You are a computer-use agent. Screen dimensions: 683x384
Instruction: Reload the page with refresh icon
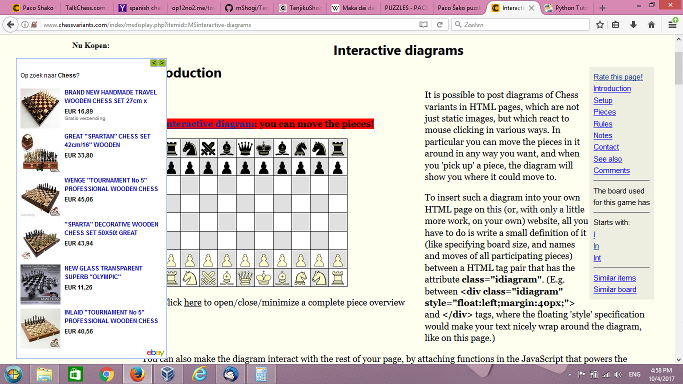point(440,25)
